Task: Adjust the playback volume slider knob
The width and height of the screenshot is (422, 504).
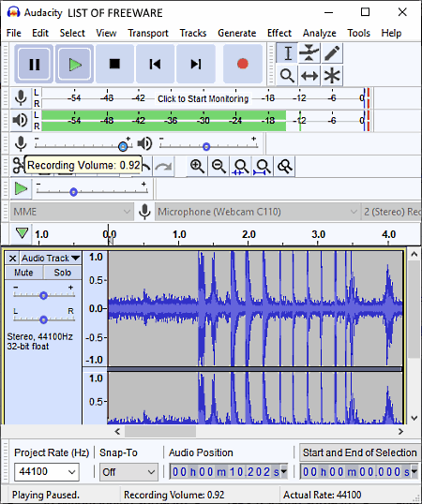Action: pos(206,147)
